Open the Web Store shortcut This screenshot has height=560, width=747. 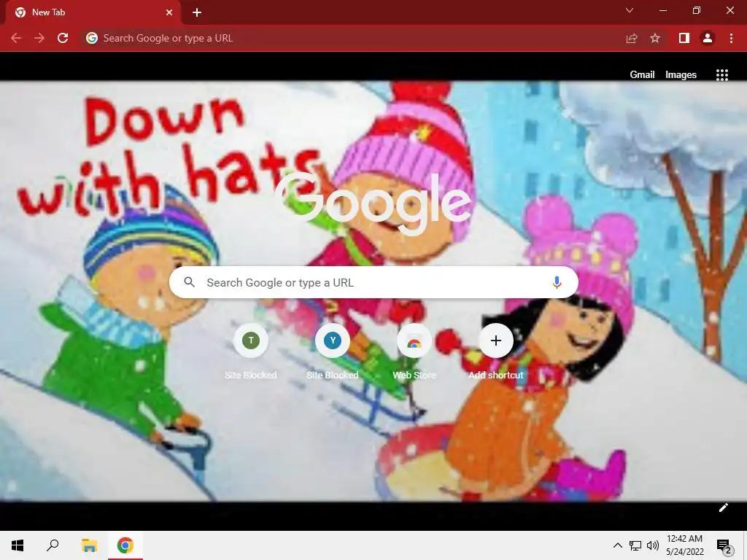414,351
